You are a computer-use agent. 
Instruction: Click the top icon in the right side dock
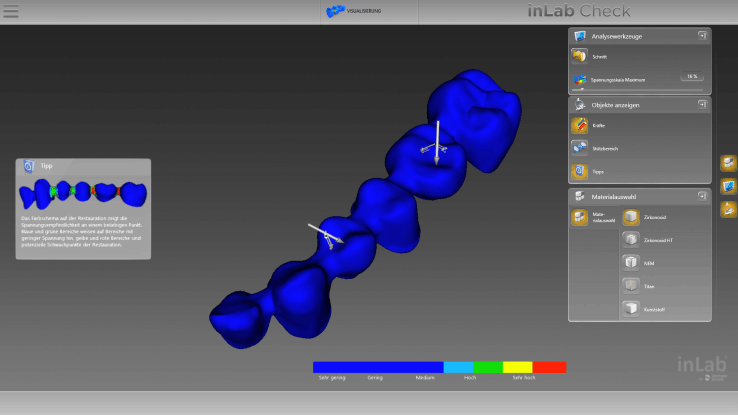pos(728,163)
